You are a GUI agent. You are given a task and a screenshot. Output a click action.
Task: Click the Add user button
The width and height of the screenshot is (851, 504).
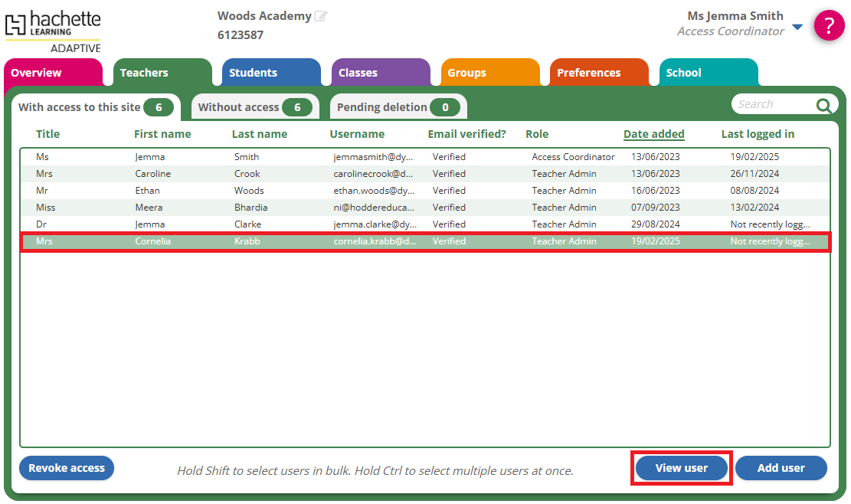pos(781,468)
